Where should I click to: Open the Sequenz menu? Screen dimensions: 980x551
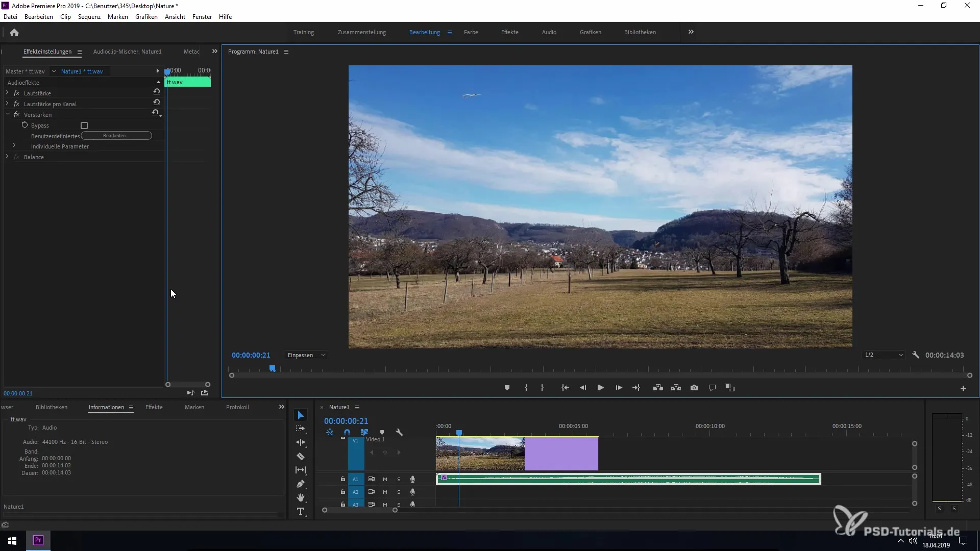click(x=89, y=17)
